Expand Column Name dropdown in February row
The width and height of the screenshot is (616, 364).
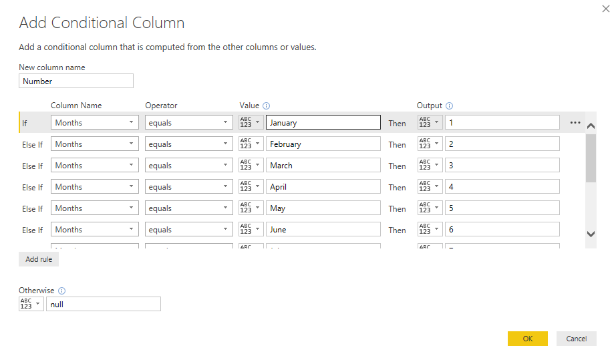click(x=95, y=144)
